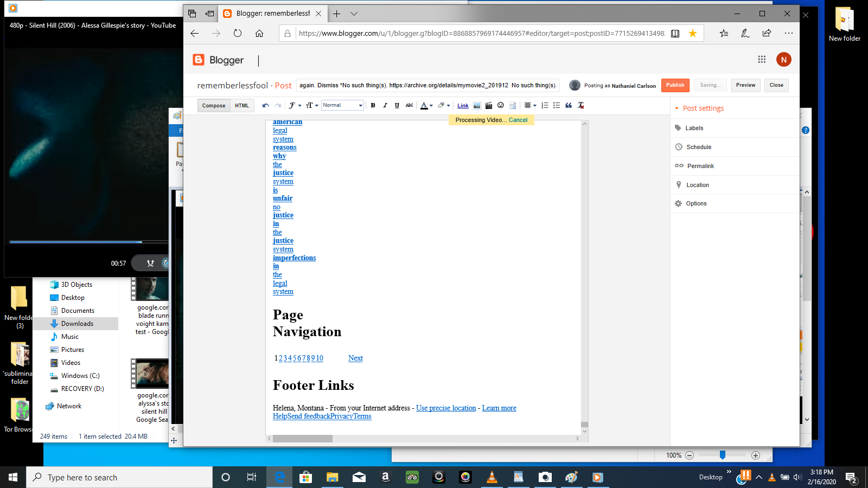This screenshot has height=488, width=868.
Task: Click the Blogger logo
Action: (219, 60)
